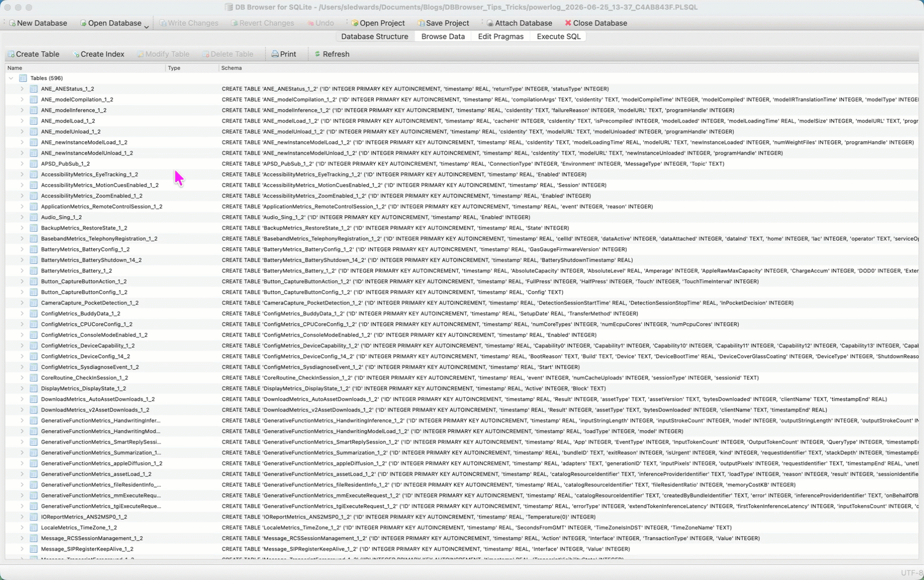Collapse the Tables (596) tree node
Screen dimensions: 924x580
pyautogui.click(x=11, y=78)
